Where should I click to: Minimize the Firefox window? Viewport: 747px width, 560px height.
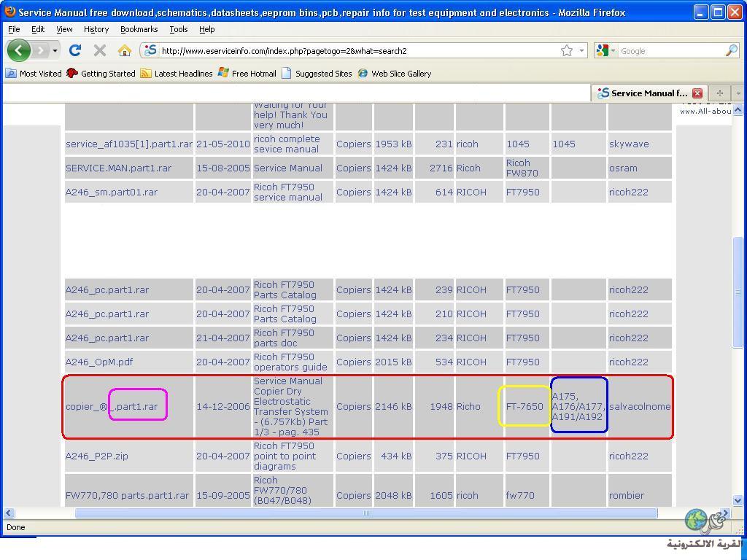(x=700, y=12)
